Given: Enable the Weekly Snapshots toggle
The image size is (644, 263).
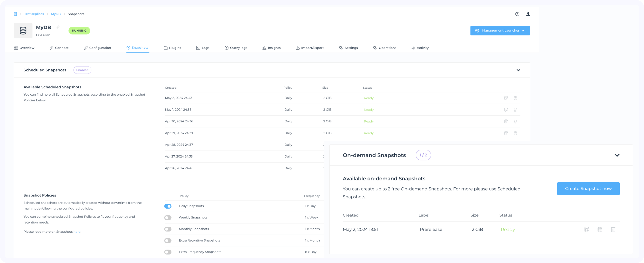Looking at the screenshot, I should coord(168,217).
